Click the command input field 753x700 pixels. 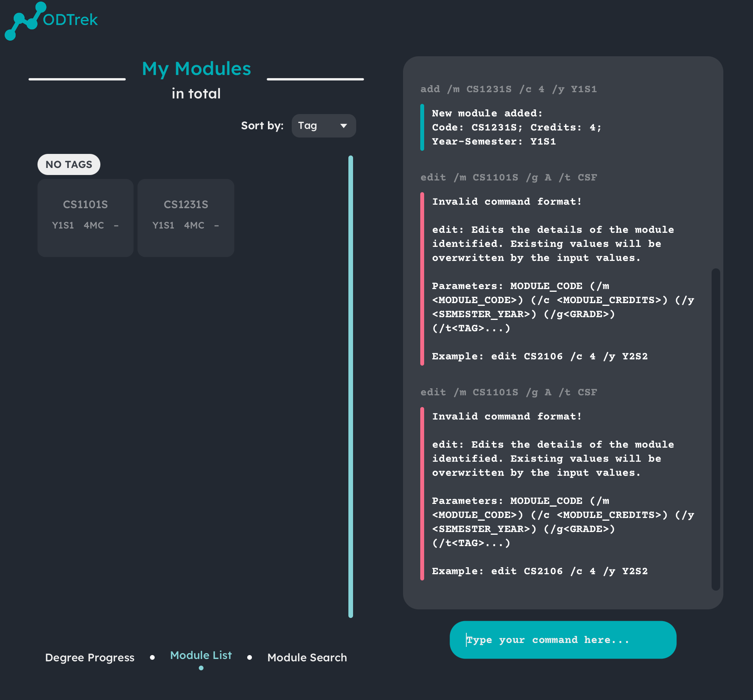pyautogui.click(x=563, y=640)
